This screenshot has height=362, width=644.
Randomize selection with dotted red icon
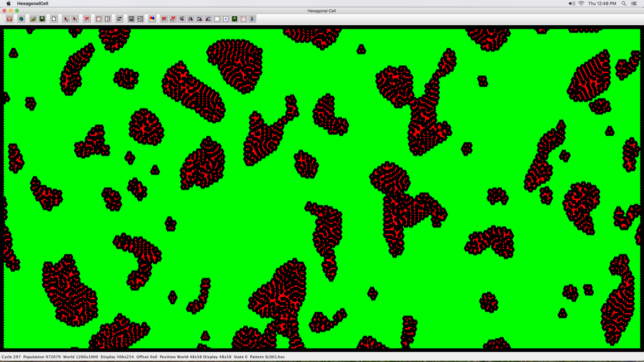tap(243, 19)
